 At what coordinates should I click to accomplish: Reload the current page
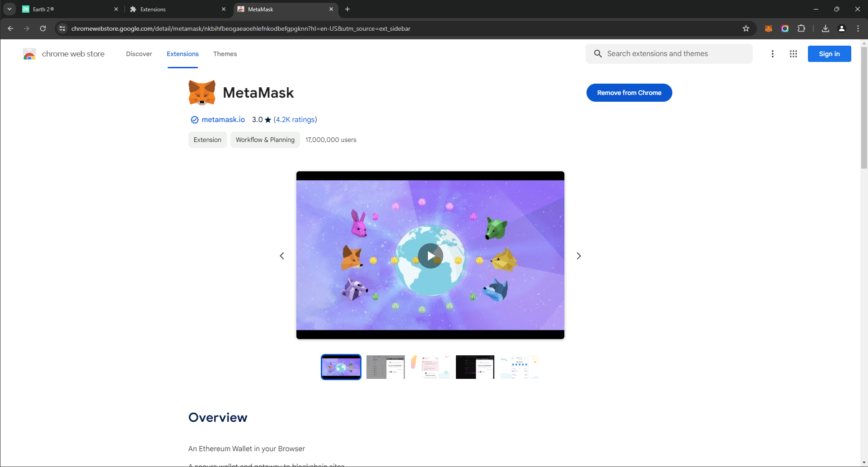43,28
